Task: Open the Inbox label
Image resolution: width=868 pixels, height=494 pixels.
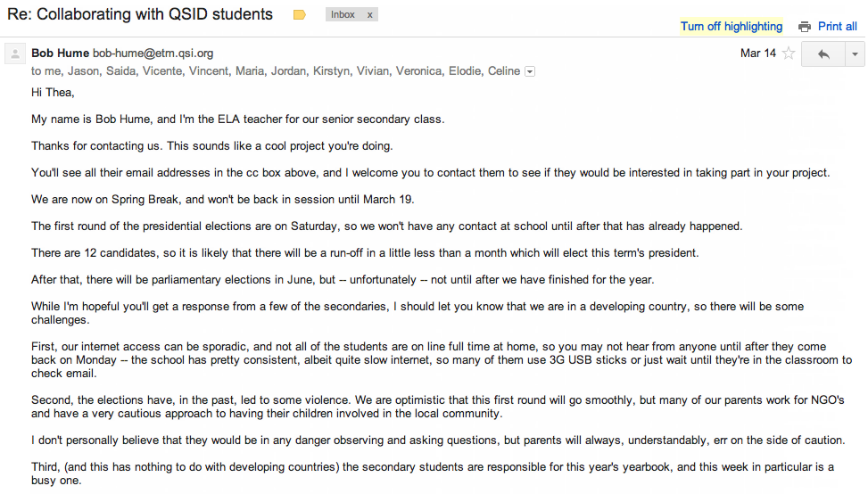Action: click(x=343, y=15)
